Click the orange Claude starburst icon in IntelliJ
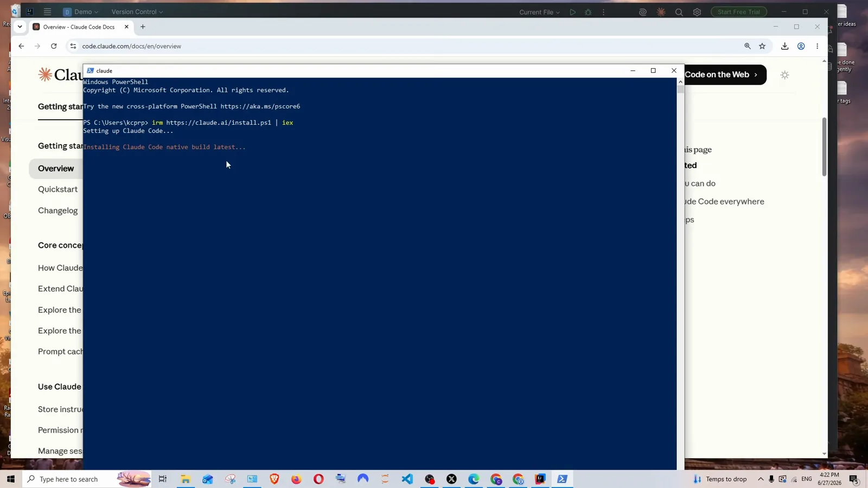868x488 pixels. 661,12
